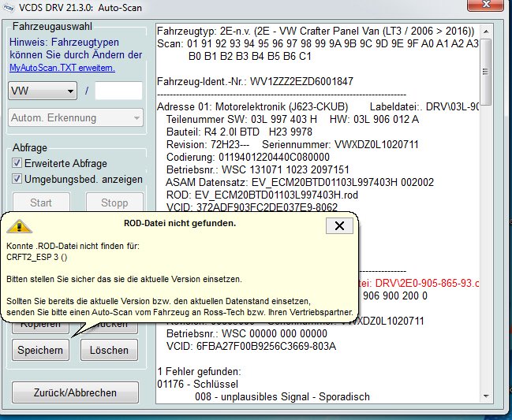Screen dimensions: 512x420
Task: Toggle the Erweiterte Abfrage checkbox
Action: pyautogui.click(x=17, y=163)
